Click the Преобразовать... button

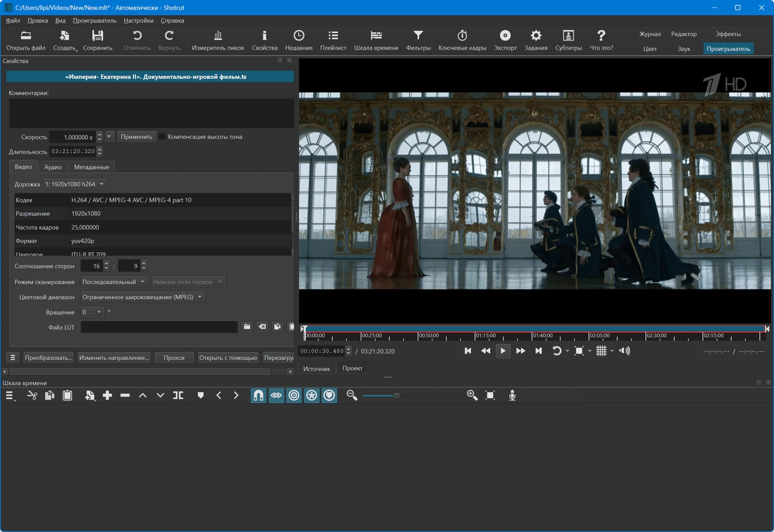pyautogui.click(x=48, y=357)
